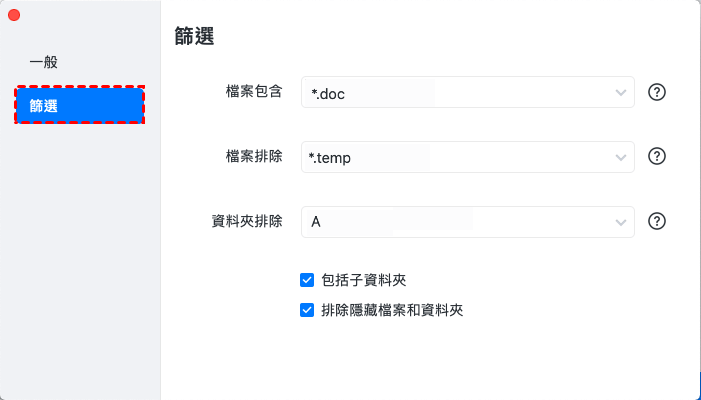Click the 排除隱藏檔案和資料夾 label text

point(392,310)
